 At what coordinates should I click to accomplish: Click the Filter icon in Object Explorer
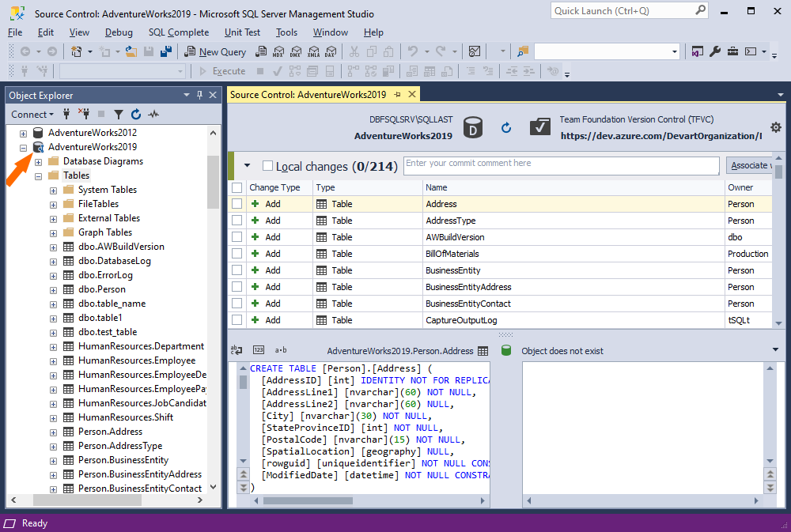coord(119,115)
